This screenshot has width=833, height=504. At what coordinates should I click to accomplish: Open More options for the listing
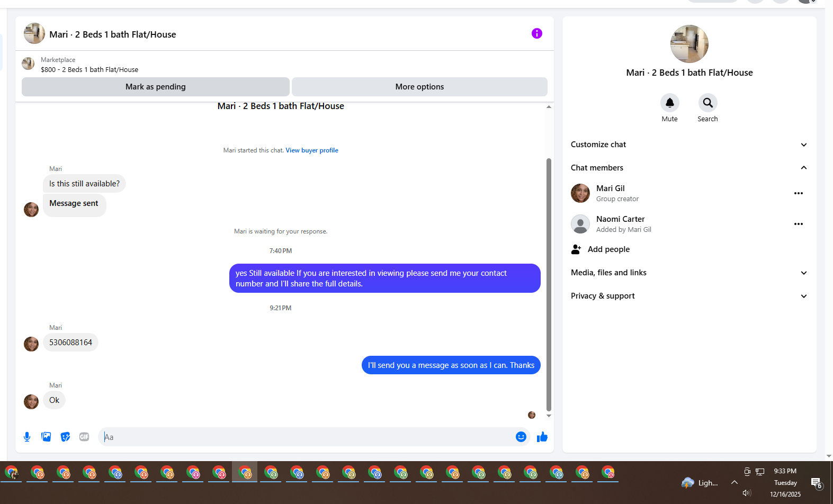pyautogui.click(x=419, y=87)
